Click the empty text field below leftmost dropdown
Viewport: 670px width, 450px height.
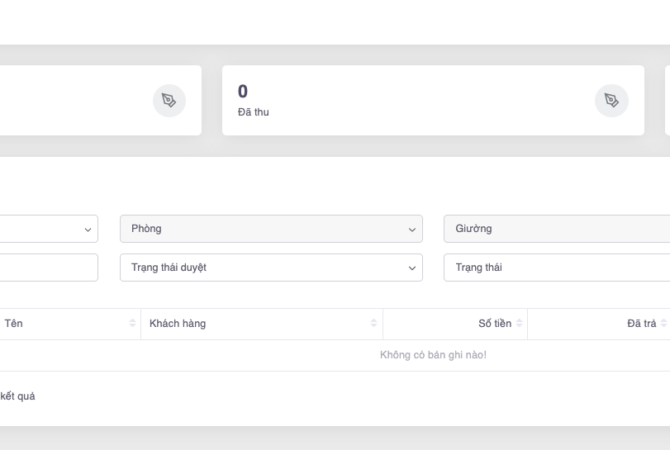click(x=48, y=268)
